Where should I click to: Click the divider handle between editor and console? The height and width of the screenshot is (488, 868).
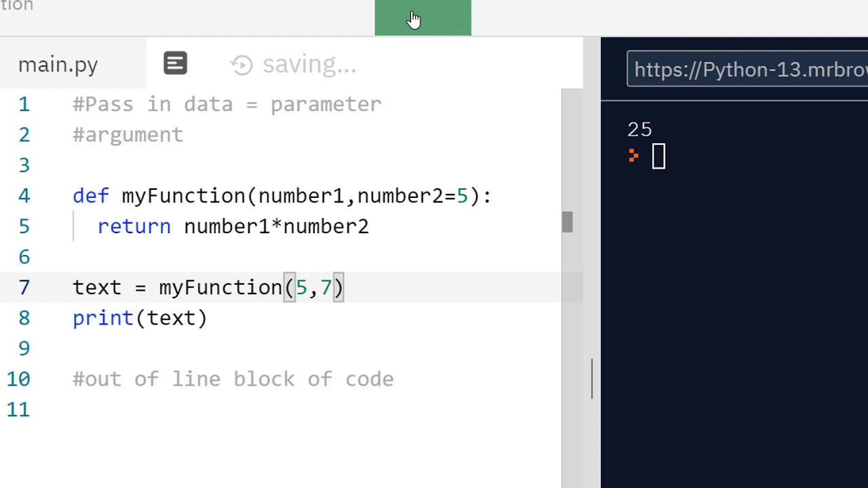[592, 378]
